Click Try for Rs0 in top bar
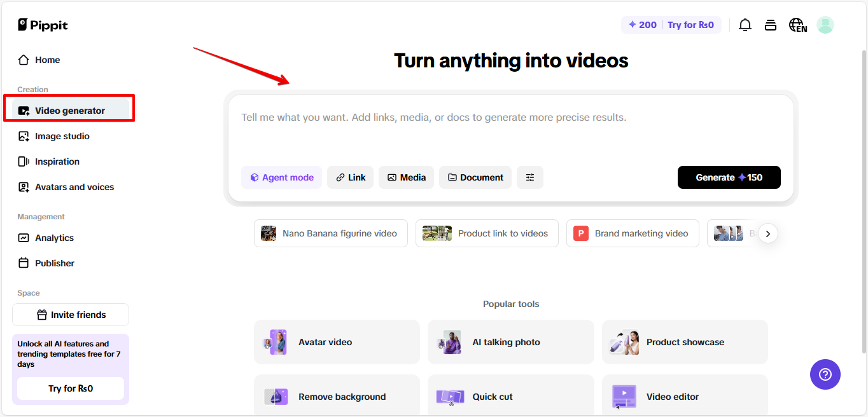This screenshot has height=417, width=868. tap(691, 25)
